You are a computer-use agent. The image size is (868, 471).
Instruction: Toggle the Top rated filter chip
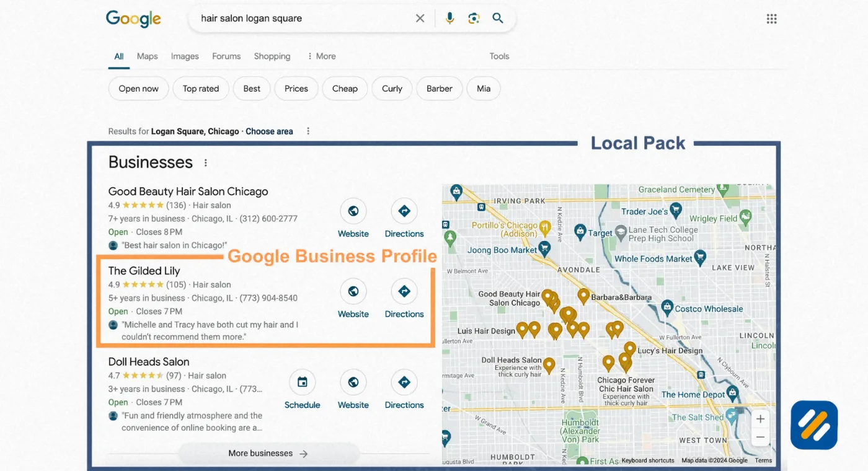(201, 89)
